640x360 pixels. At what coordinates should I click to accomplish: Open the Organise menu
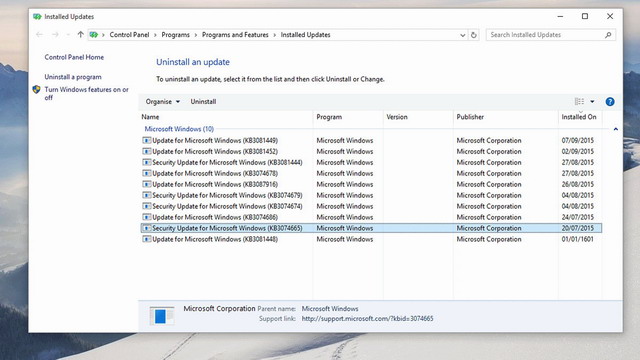(x=162, y=102)
